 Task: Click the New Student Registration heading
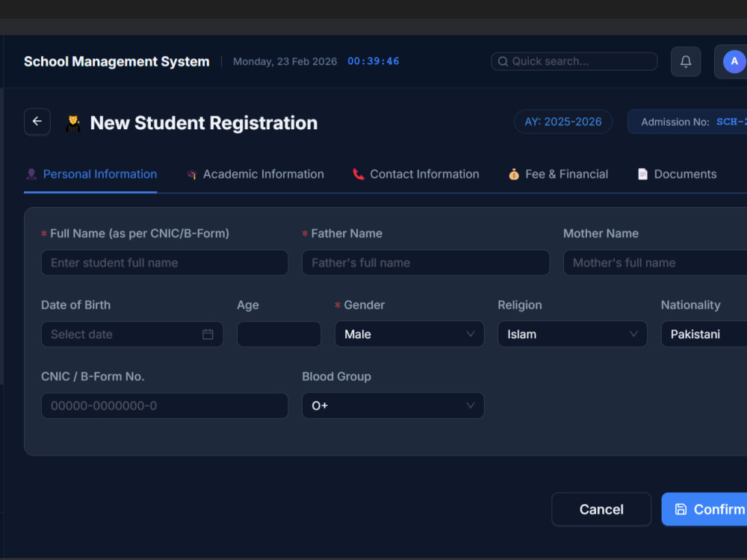204,123
